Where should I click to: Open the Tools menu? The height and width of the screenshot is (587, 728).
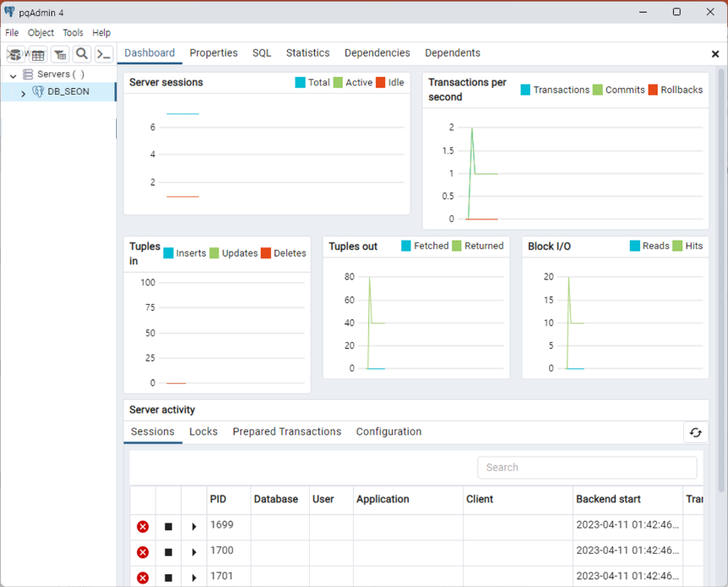[x=73, y=32]
